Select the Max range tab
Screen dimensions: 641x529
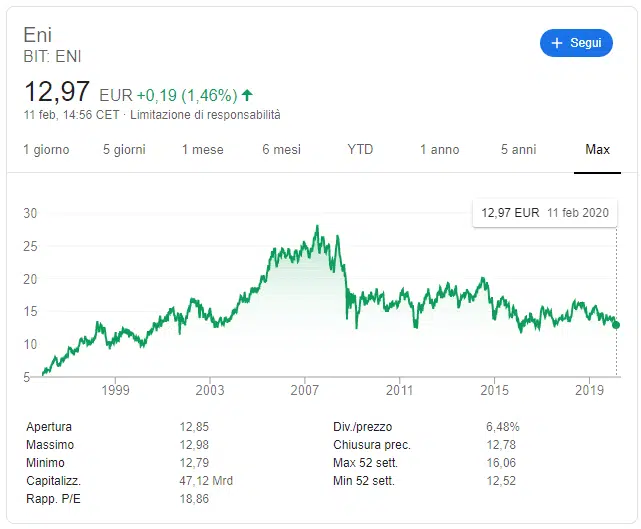coord(597,150)
